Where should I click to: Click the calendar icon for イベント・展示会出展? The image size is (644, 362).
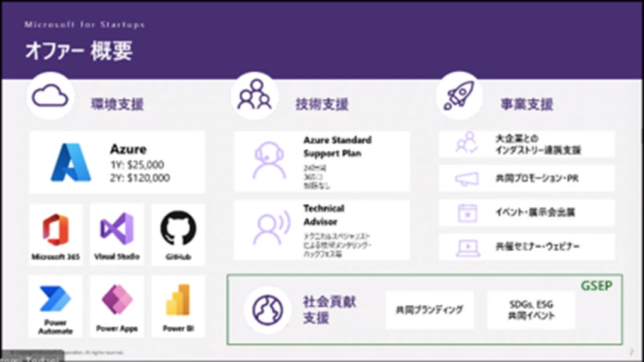coord(467,213)
